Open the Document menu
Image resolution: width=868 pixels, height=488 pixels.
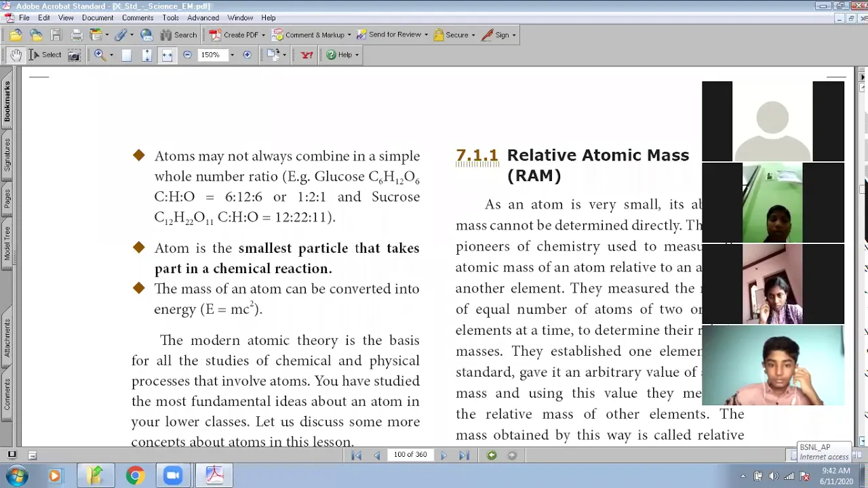(x=98, y=18)
